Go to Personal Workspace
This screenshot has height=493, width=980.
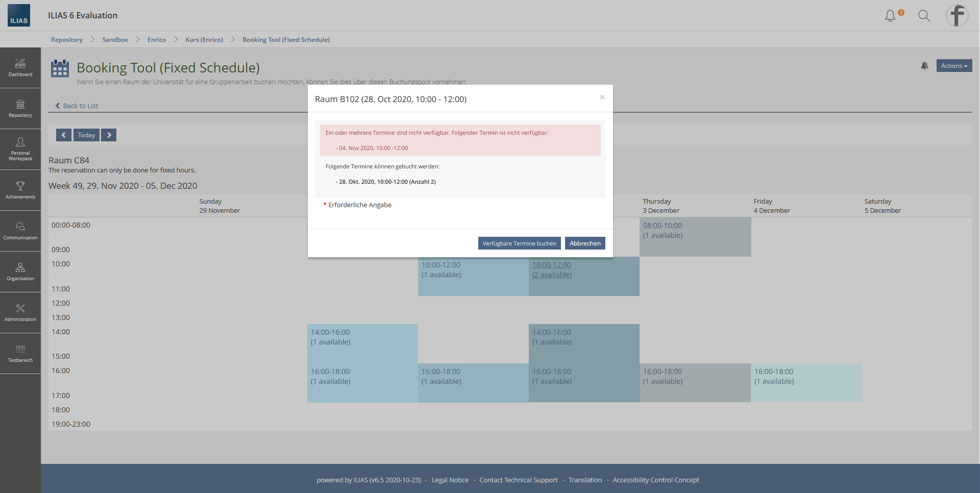coord(20,149)
